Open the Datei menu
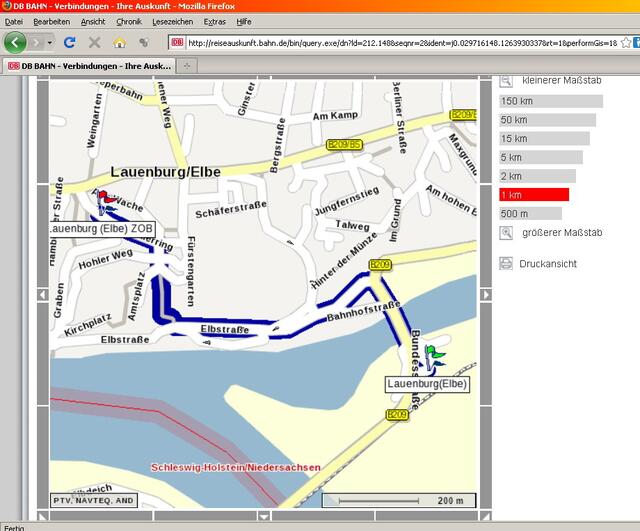Image resolution: width=640 pixels, height=531 pixels. pos(13,22)
